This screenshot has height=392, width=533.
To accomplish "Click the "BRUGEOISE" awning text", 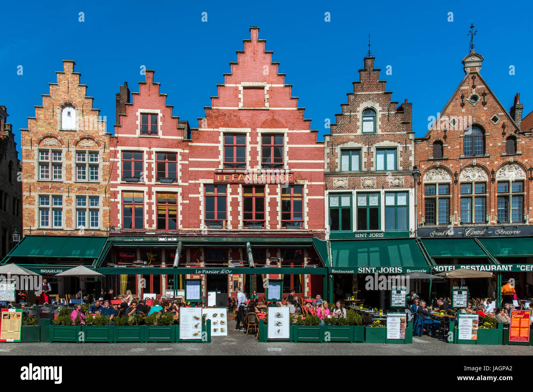I will pyautogui.click(x=52, y=271).
